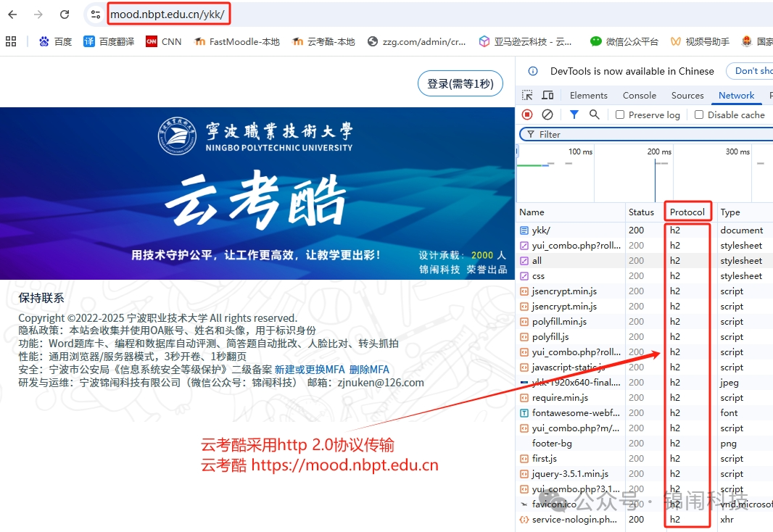This screenshot has height=532, width=773.
Task: Clear the network log with the clear icon
Action: [x=547, y=115]
